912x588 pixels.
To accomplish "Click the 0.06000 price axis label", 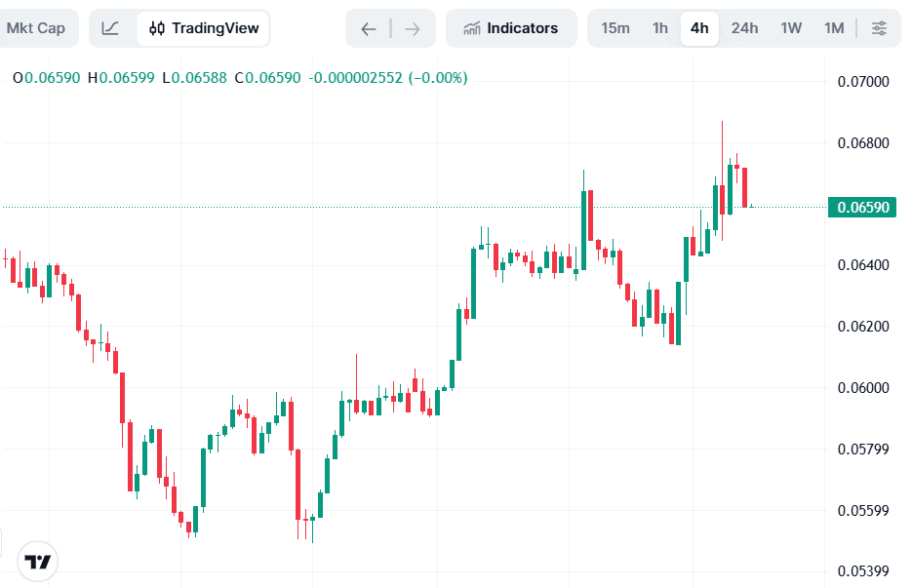I will (863, 388).
